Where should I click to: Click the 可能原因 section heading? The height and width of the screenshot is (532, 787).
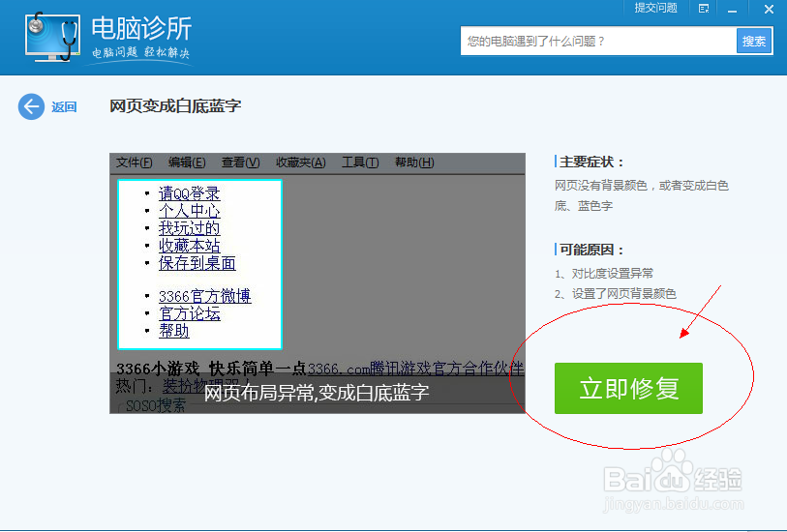[591, 250]
